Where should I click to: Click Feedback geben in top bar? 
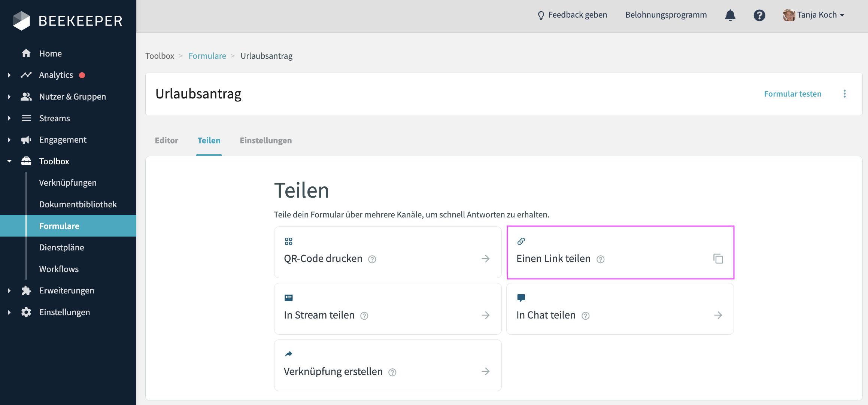(x=572, y=15)
